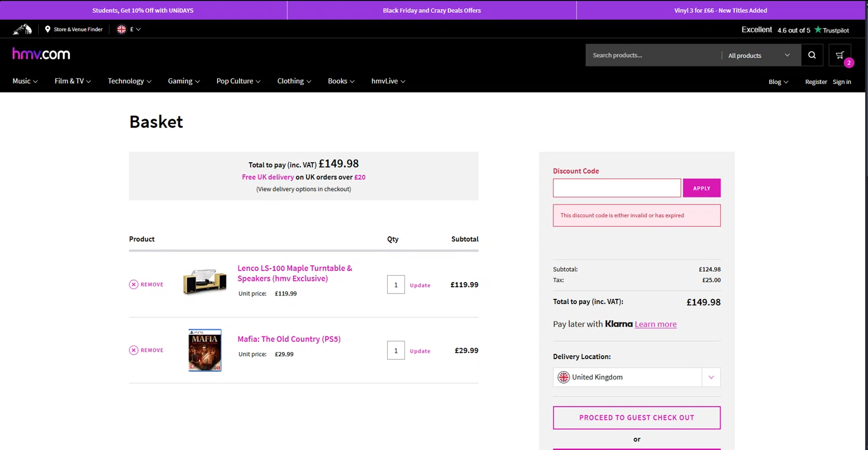This screenshot has height=450, width=868.
Task: Click the Free UK delivery link
Action: (x=268, y=177)
